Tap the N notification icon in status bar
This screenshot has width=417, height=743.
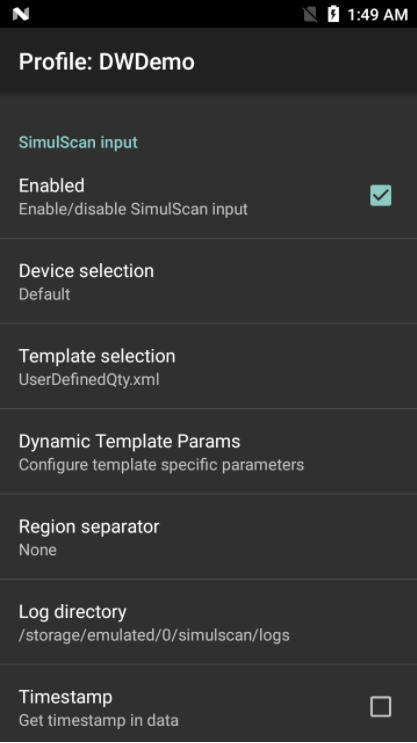pos(21,14)
